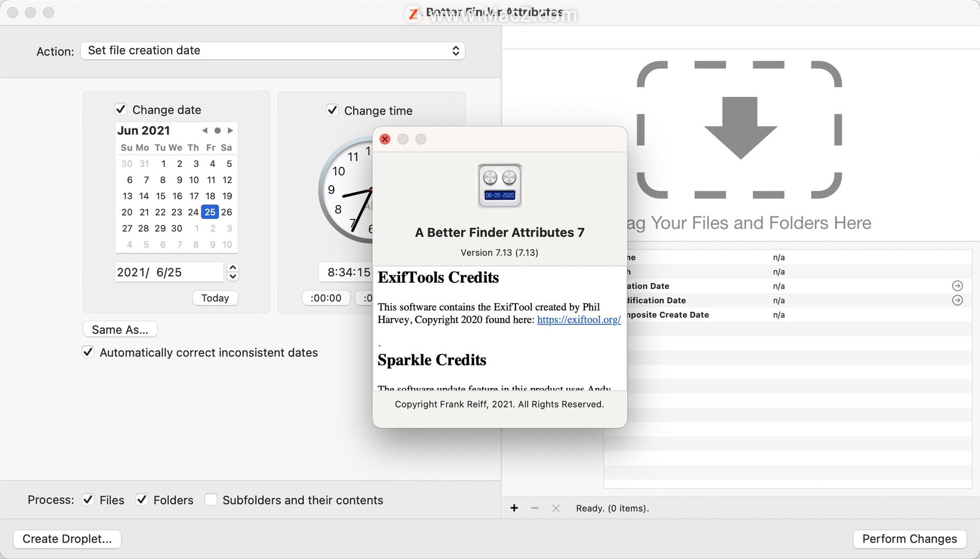This screenshot has width=980, height=559.
Task: Select June 25 in the calendar
Action: [x=210, y=212]
